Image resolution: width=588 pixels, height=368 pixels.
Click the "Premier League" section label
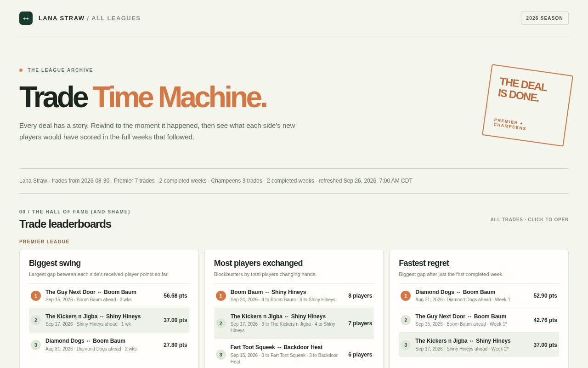point(45,242)
